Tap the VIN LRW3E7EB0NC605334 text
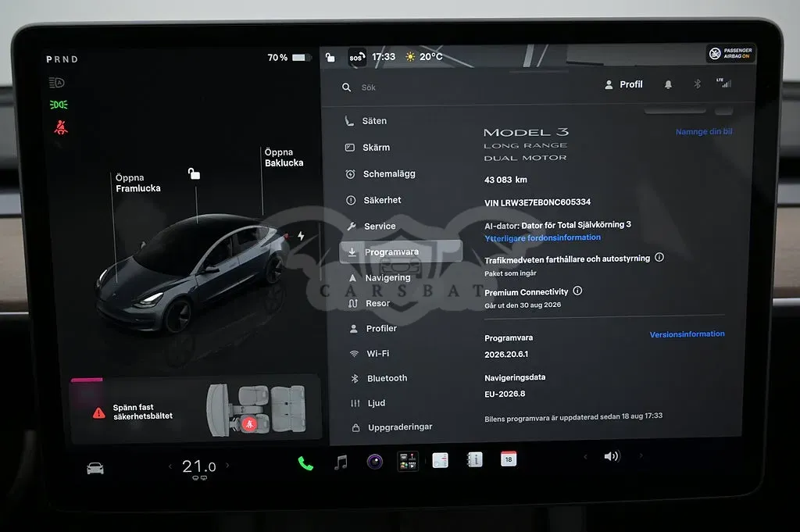Viewport: 800px width, 532px height. click(x=537, y=202)
